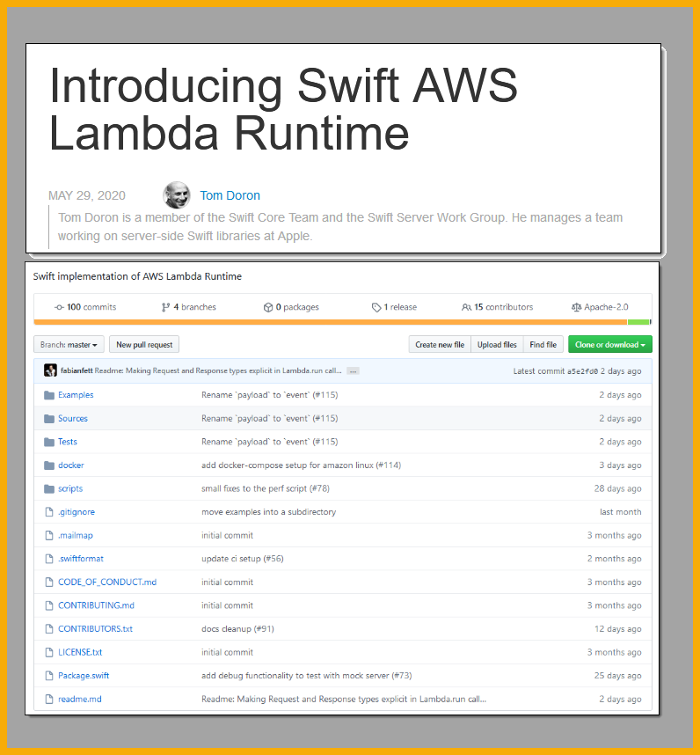The width and height of the screenshot is (700, 755).
Task: Open the Apache-2.0 license tab
Action: 600,307
